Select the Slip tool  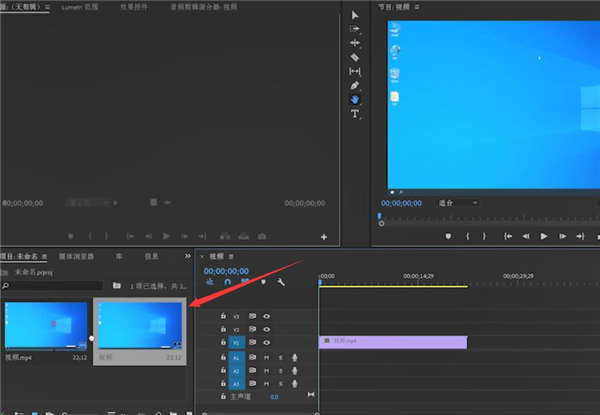pos(354,72)
